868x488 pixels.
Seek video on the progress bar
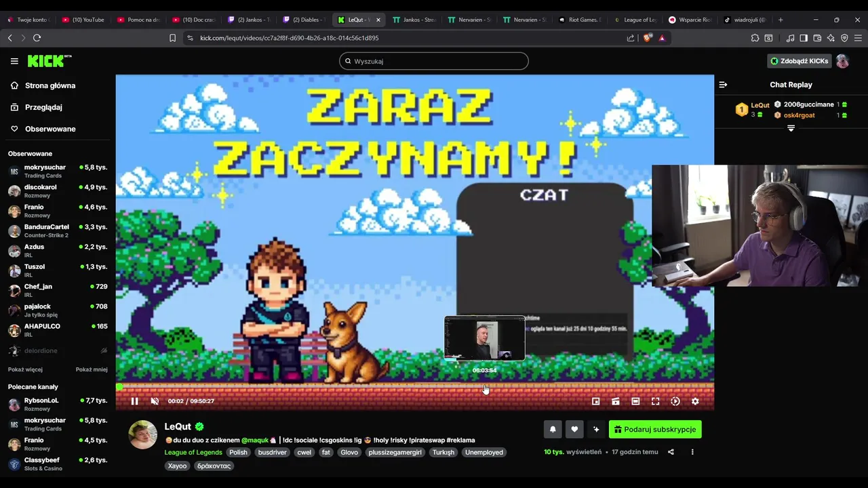pyautogui.click(x=415, y=388)
